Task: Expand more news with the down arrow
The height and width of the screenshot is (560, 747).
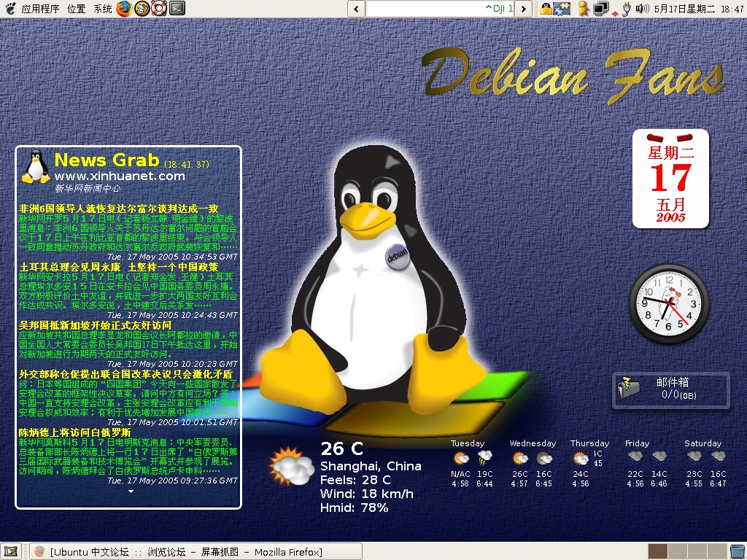Action: point(131,491)
